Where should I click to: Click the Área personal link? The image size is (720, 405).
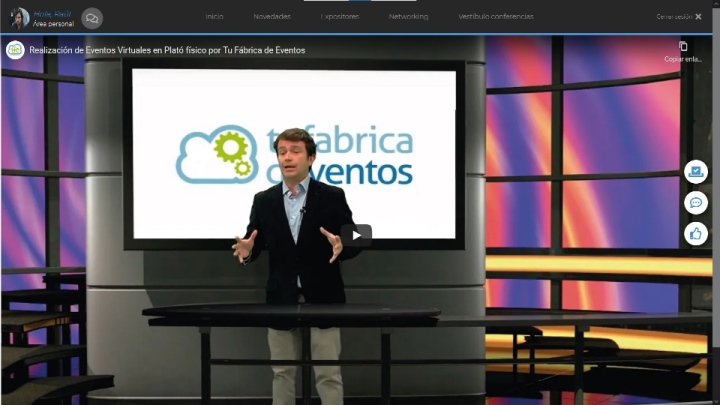53,24
